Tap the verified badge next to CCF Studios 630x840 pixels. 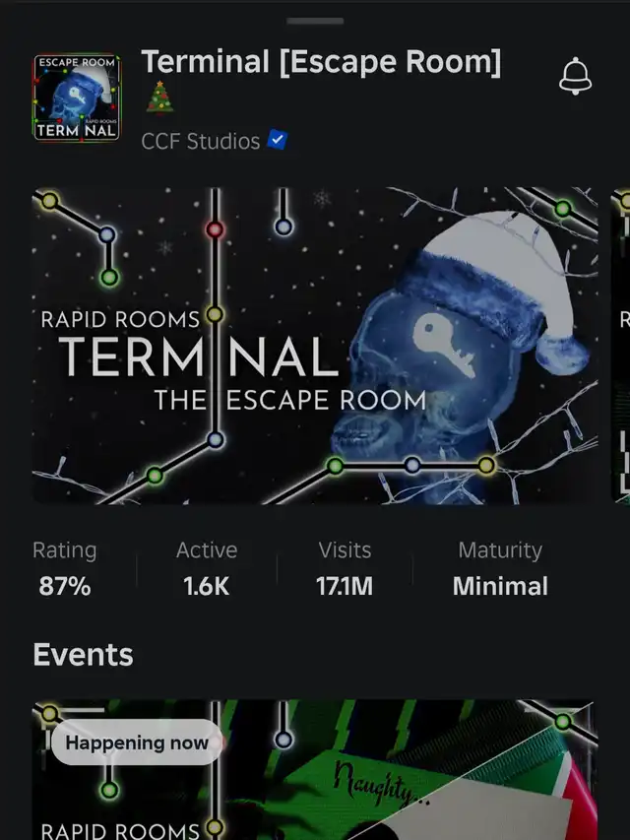(x=277, y=140)
